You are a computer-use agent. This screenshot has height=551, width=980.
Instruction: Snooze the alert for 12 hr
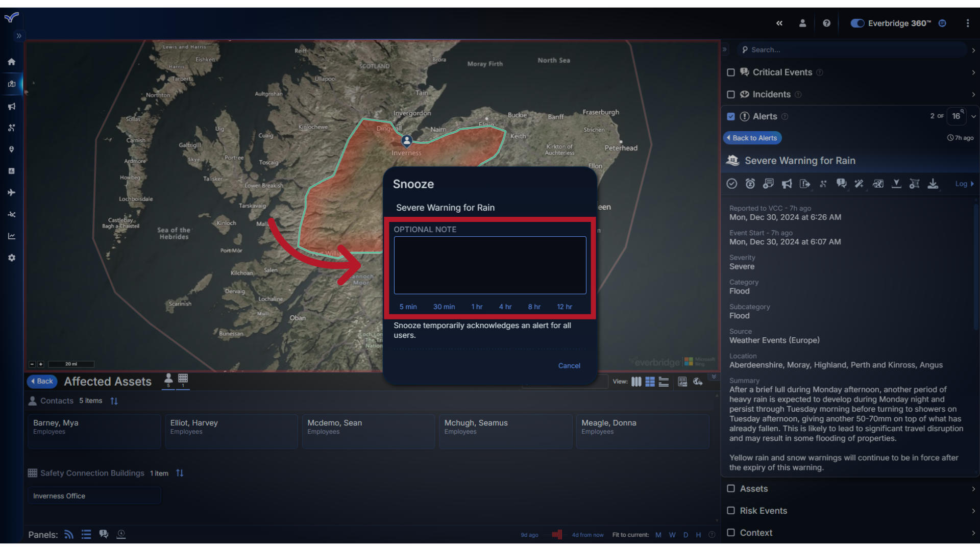point(565,307)
